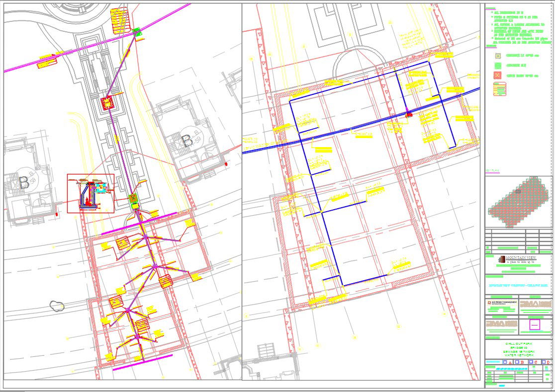Select the CHILL OUT PARK project title text
The height and width of the screenshot is (392, 555).
(x=519, y=343)
